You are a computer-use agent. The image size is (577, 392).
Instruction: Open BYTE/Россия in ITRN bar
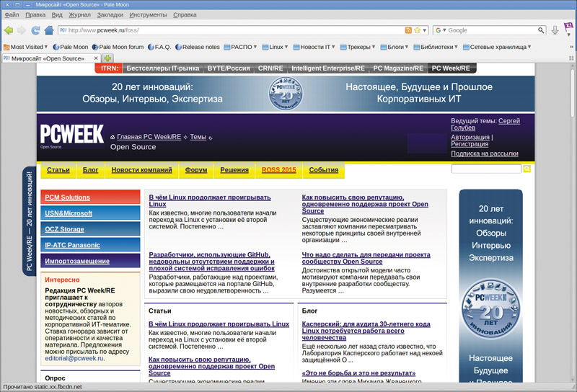click(x=229, y=68)
